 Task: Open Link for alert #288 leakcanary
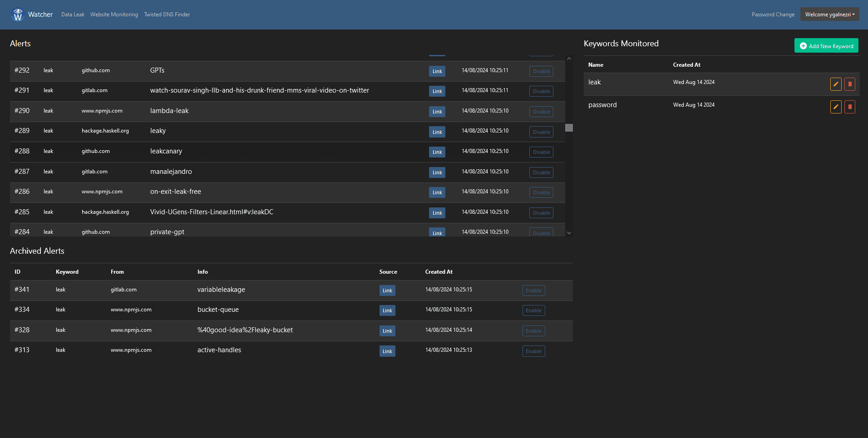(437, 152)
